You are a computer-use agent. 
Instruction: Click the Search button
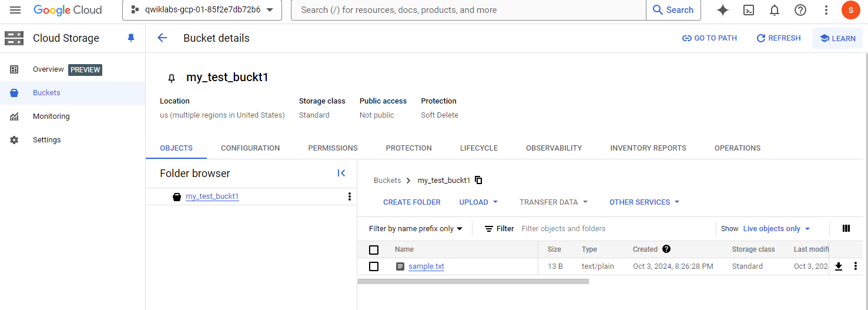point(673,10)
